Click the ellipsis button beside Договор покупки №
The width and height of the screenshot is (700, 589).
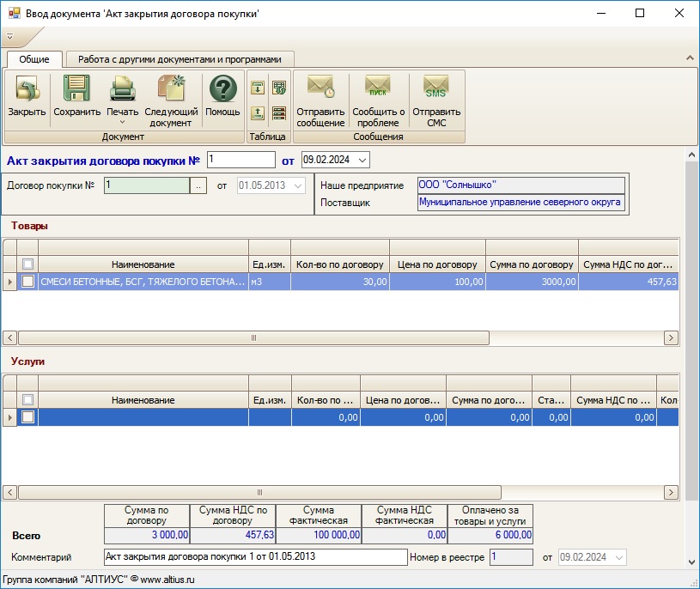[x=198, y=185]
